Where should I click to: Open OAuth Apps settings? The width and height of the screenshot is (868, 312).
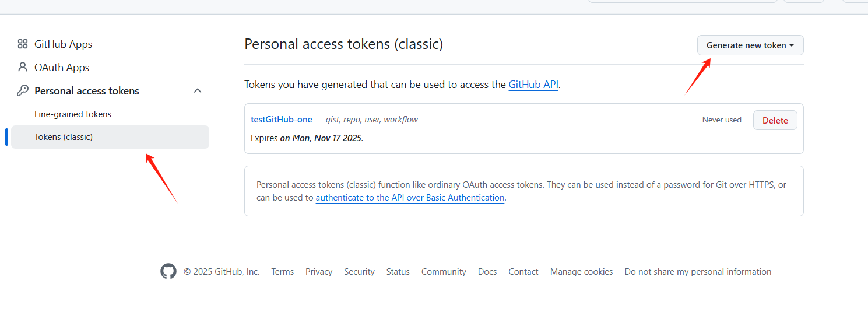[x=62, y=68]
